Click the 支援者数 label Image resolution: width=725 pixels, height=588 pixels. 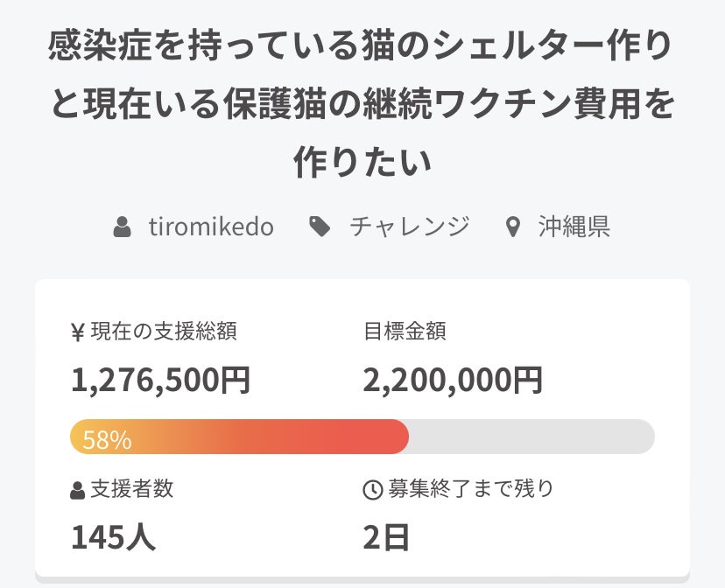132,489
